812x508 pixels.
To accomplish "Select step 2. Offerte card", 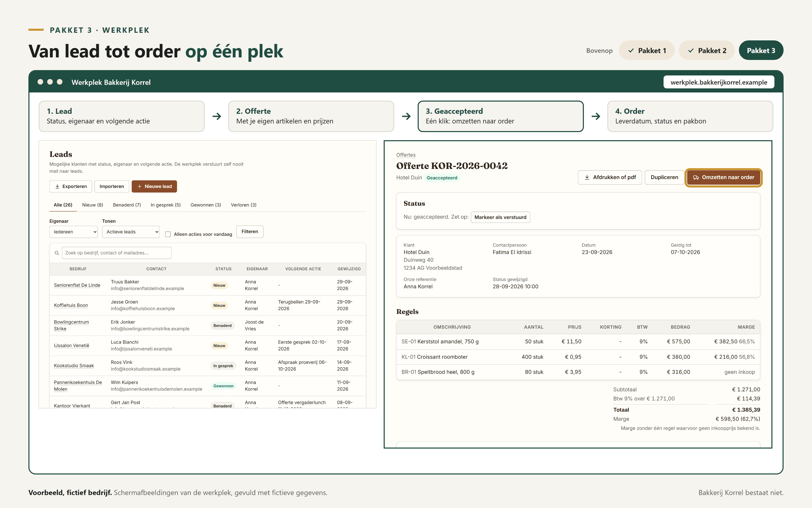I will click(x=311, y=116).
